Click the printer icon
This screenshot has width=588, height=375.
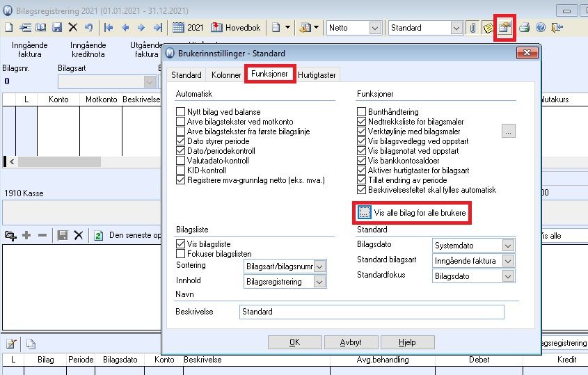(525, 27)
